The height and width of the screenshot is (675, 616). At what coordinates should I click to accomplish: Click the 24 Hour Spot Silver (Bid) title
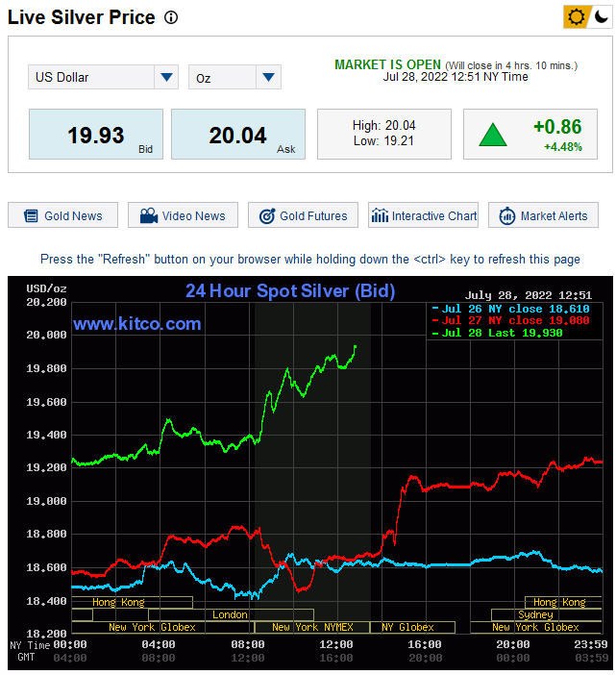coord(290,291)
